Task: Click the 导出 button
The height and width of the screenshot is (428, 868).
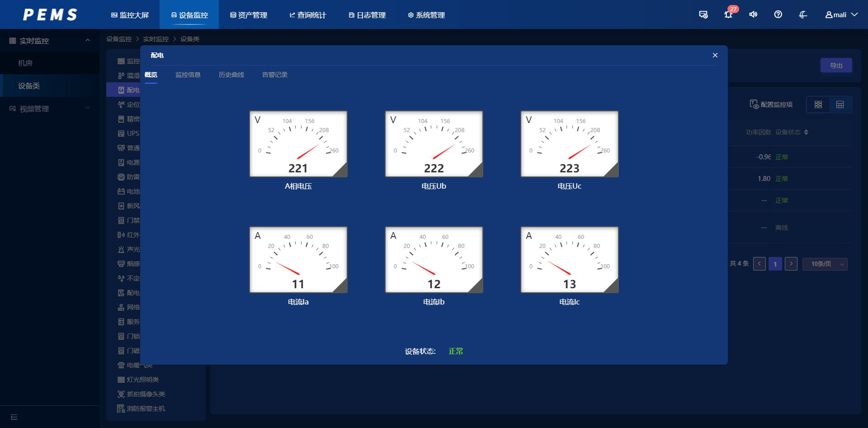Action: tap(836, 66)
